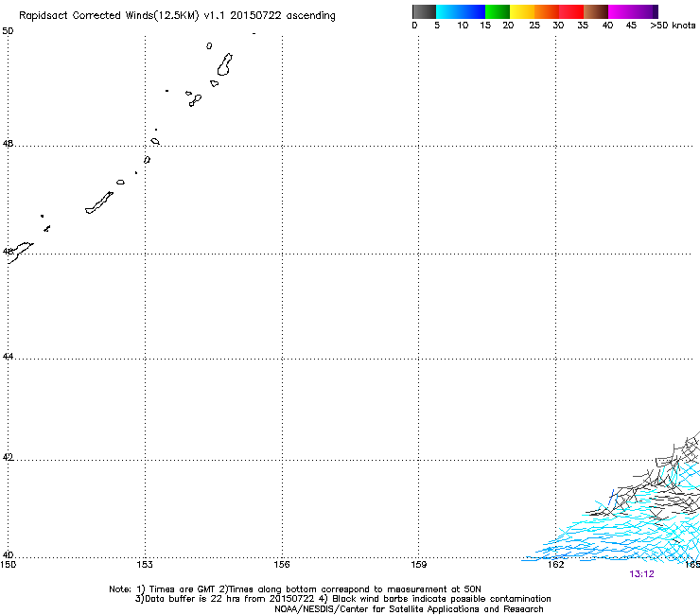The height and width of the screenshot is (615, 700).
Task: Click the longitude label '150' on the bottom axis
Action: pyautogui.click(x=8, y=565)
